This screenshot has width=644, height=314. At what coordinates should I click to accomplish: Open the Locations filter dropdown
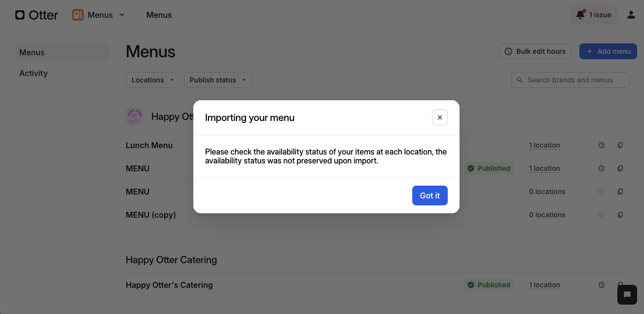[153, 80]
